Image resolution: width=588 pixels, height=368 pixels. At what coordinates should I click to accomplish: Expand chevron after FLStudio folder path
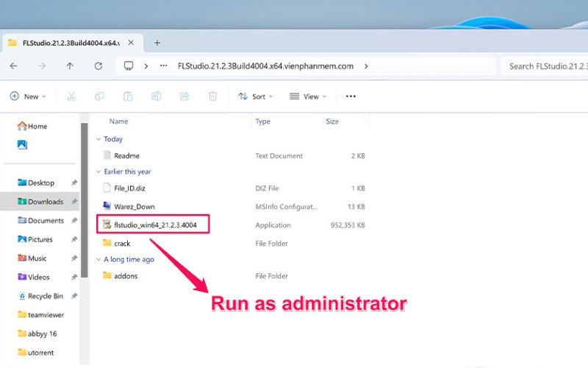[x=366, y=66]
